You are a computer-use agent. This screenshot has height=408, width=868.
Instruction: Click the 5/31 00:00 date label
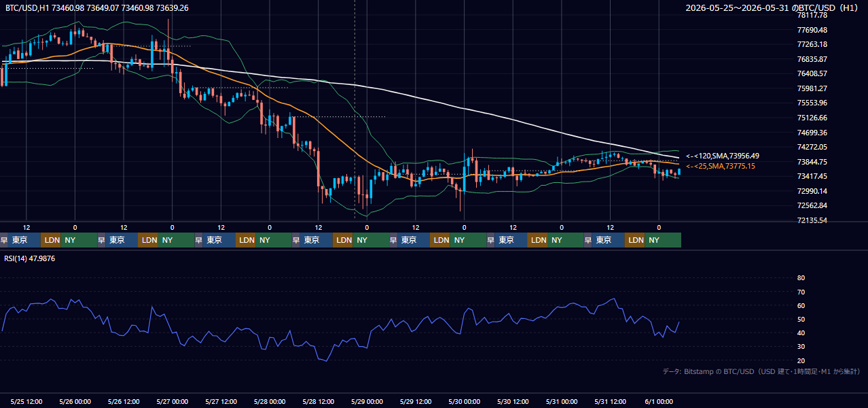pyautogui.click(x=562, y=401)
